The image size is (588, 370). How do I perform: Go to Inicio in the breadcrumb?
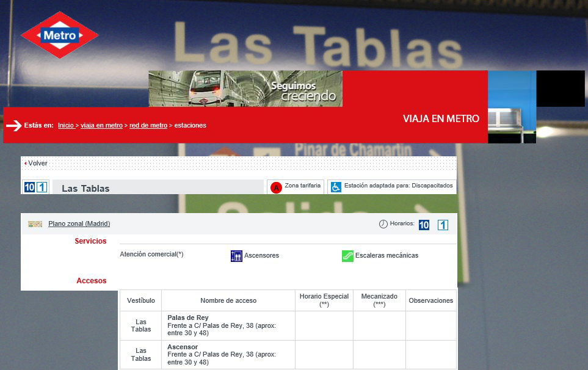pos(66,126)
